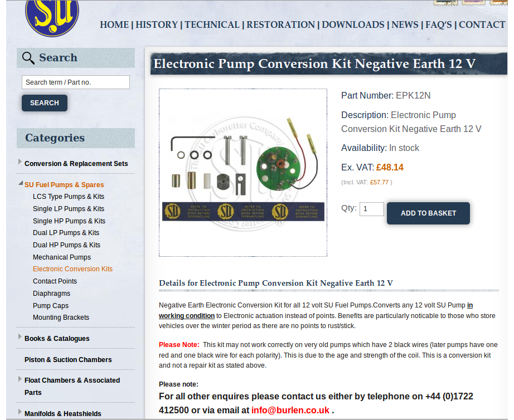Open Piston & Suction Chambers category

point(68,360)
